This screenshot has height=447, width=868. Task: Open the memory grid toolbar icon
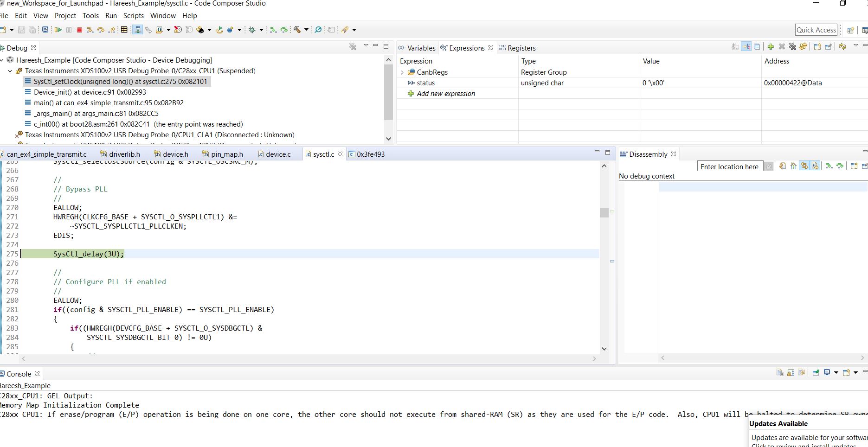(x=124, y=30)
